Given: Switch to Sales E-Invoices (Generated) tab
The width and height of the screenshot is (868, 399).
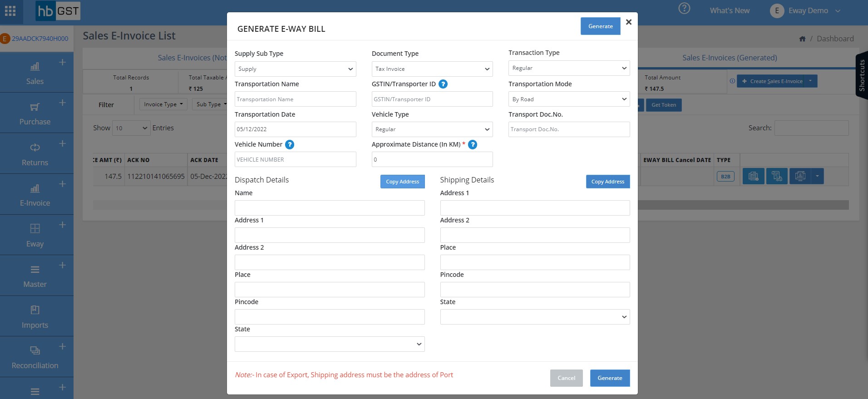Looking at the screenshot, I should click(x=730, y=58).
